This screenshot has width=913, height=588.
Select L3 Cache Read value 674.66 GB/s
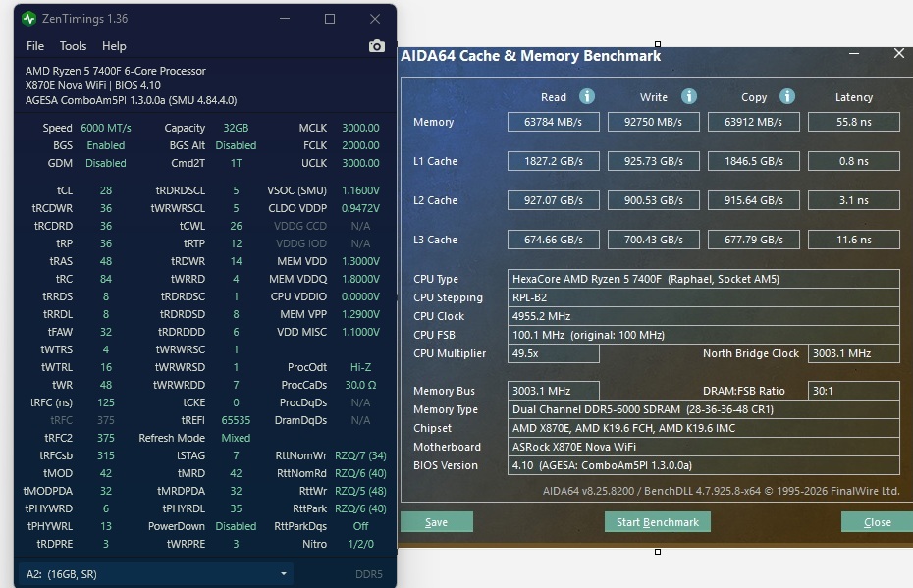(553, 240)
